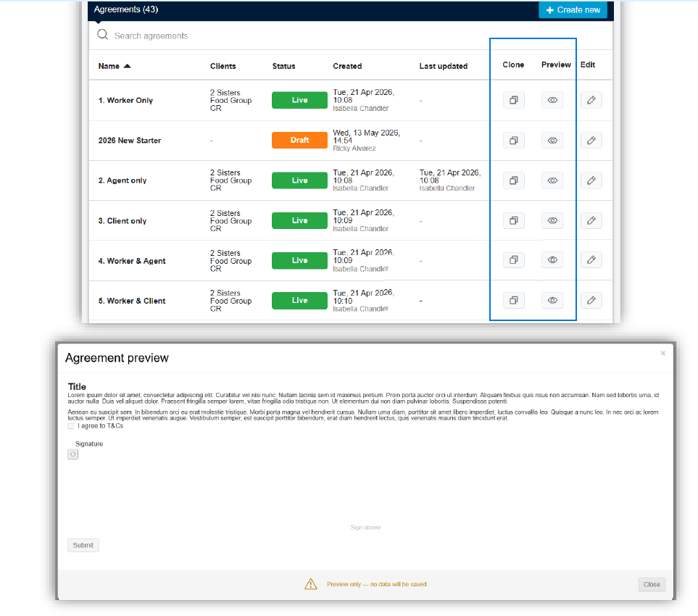Screen dimensions: 698x616
Task: Click the Live badge for 3. Client only
Action: (x=299, y=220)
